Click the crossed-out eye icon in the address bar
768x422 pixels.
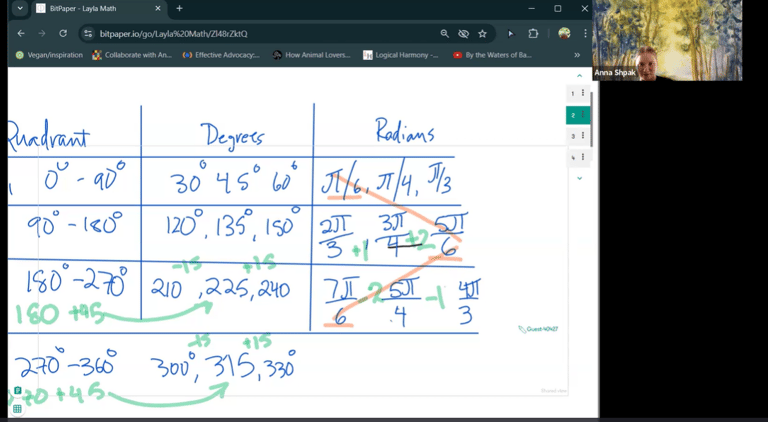pyautogui.click(x=463, y=33)
